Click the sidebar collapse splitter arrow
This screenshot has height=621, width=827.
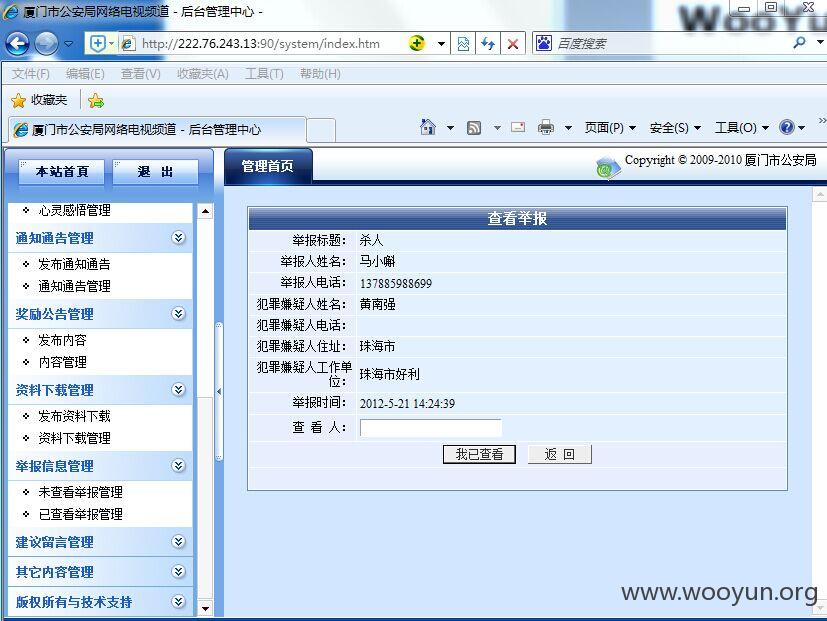[219, 391]
